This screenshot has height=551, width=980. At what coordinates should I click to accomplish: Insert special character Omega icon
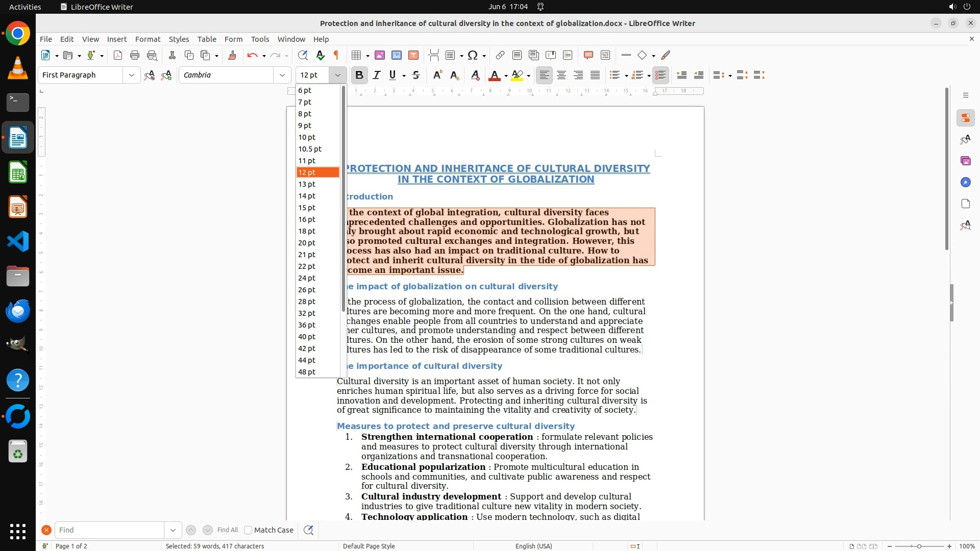473,55
